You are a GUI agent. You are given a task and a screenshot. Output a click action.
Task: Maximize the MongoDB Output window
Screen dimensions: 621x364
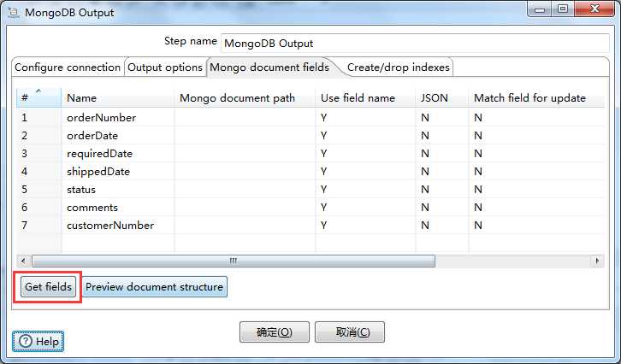point(563,9)
